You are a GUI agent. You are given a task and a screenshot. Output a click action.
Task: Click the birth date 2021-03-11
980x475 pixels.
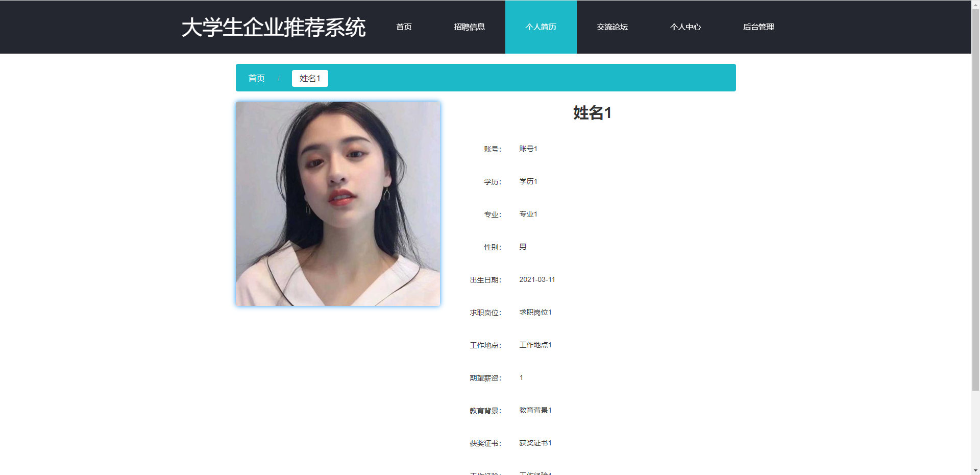[x=537, y=279]
